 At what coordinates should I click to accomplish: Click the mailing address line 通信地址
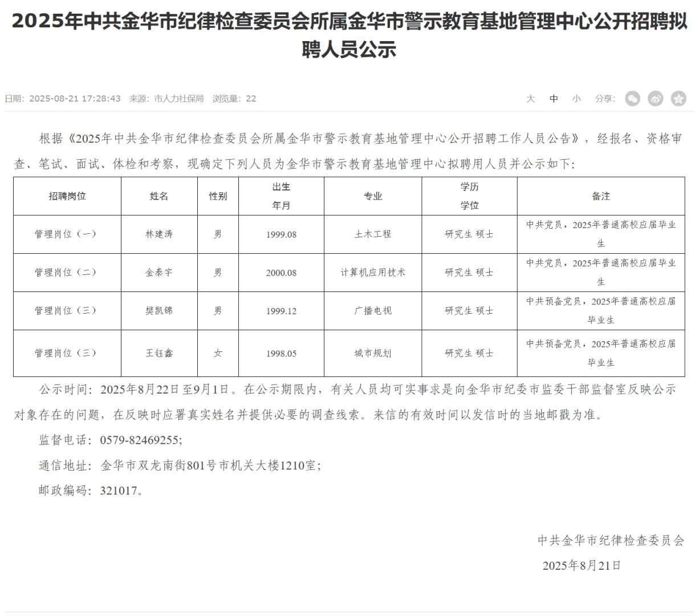180,465
